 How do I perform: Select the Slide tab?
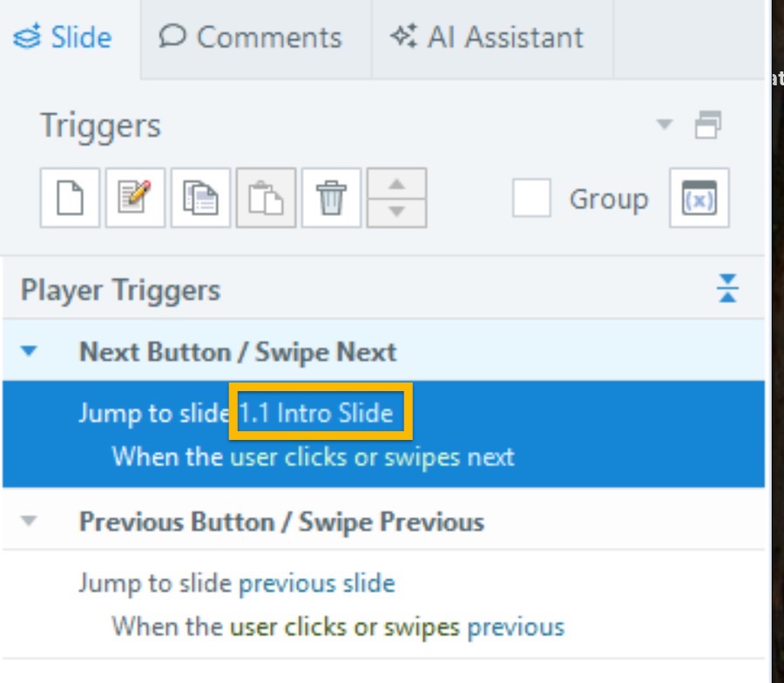pos(64,37)
